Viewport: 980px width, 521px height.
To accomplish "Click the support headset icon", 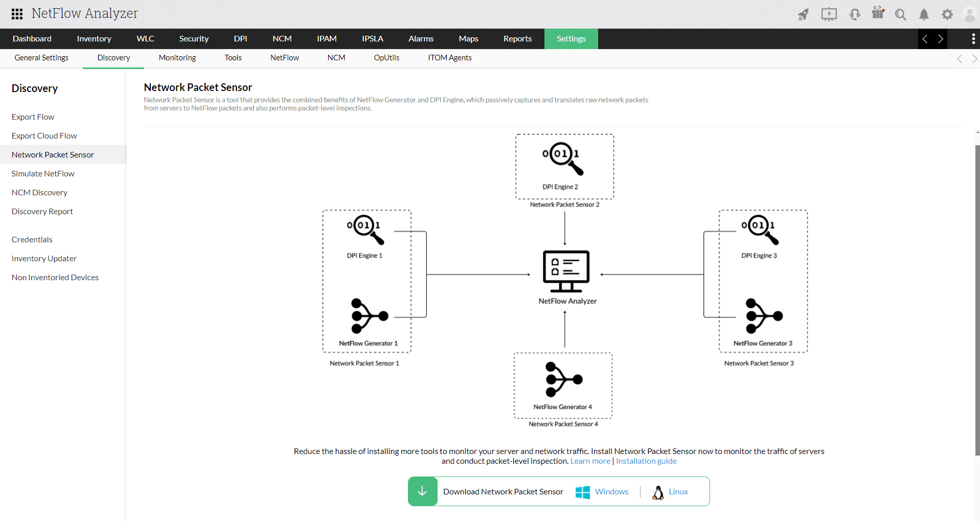I will [x=855, y=14].
